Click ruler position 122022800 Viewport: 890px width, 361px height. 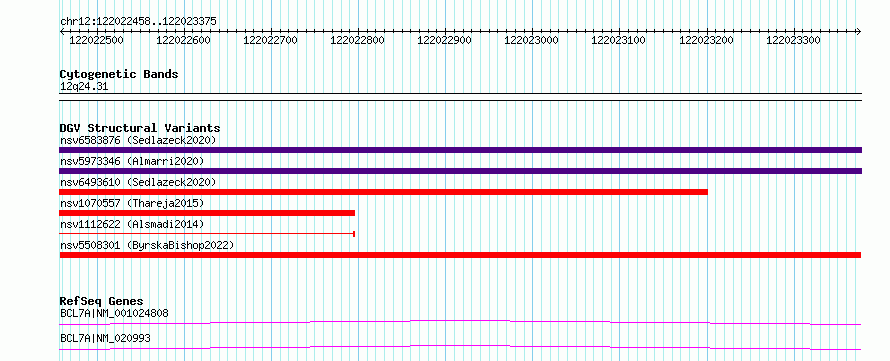357,40
